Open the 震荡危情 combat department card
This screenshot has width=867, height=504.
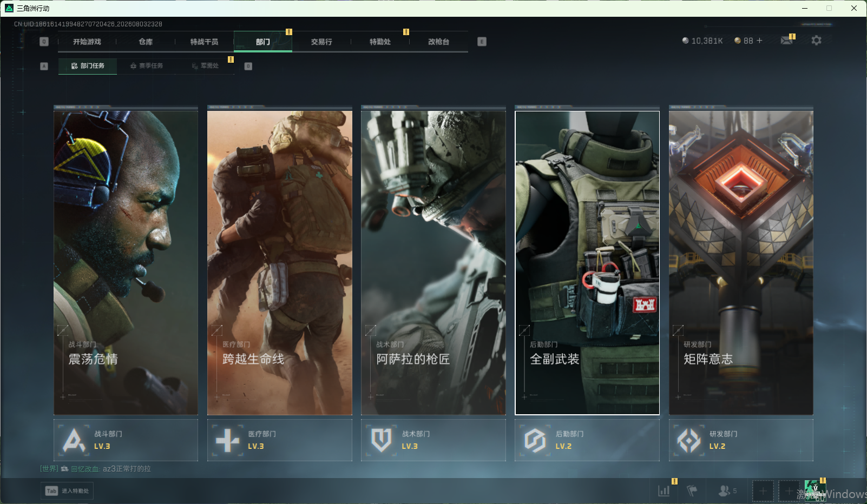coord(126,263)
